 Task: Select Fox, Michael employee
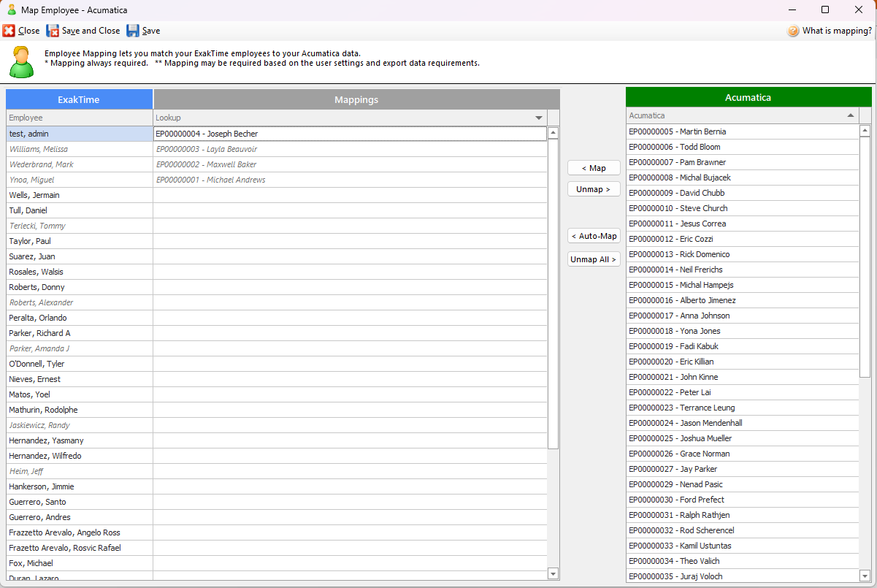(x=80, y=563)
